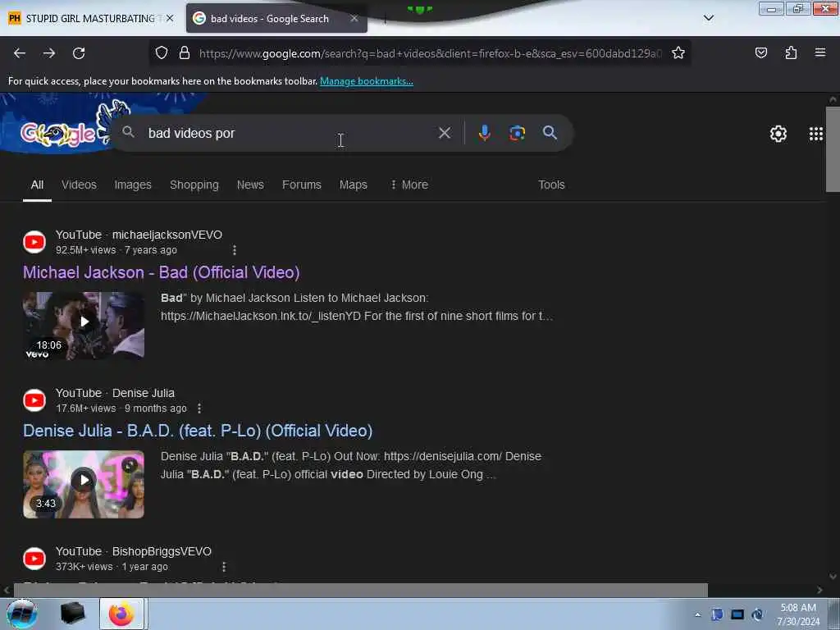Screen dimensions: 840x630
Task: Open the Windows Start menu
Action: pyautogui.click(x=21, y=614)
